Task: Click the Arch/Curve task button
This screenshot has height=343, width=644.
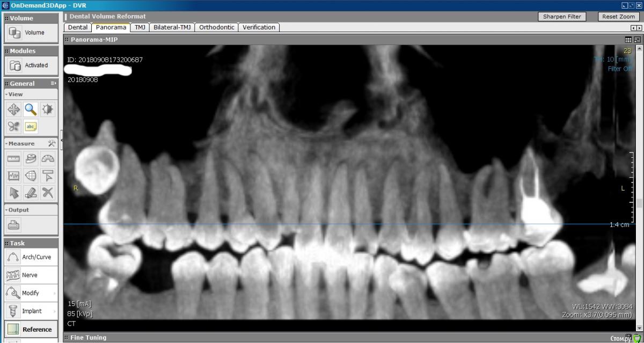Action: 31,257
